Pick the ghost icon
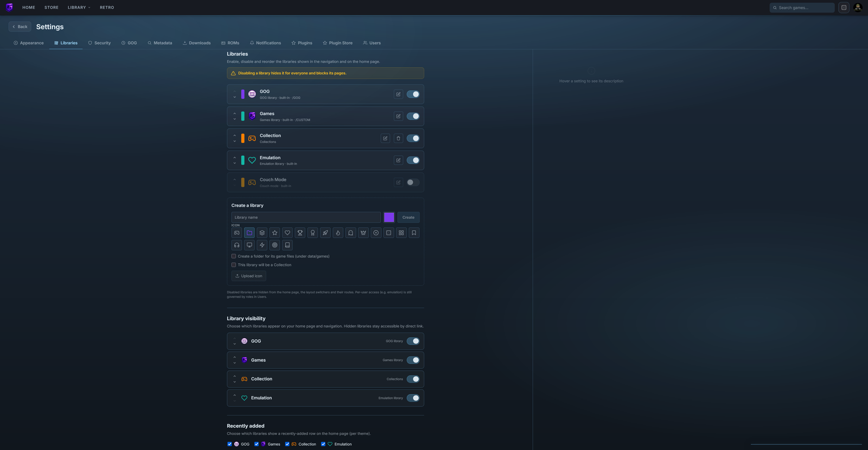This screenshot has width=868, height=450. [x=350, y=233]
